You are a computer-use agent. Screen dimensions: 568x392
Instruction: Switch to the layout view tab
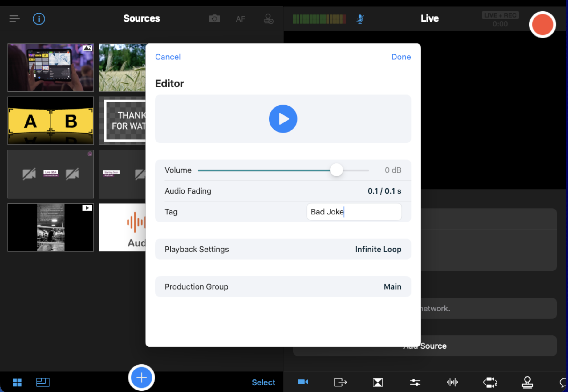43,382
